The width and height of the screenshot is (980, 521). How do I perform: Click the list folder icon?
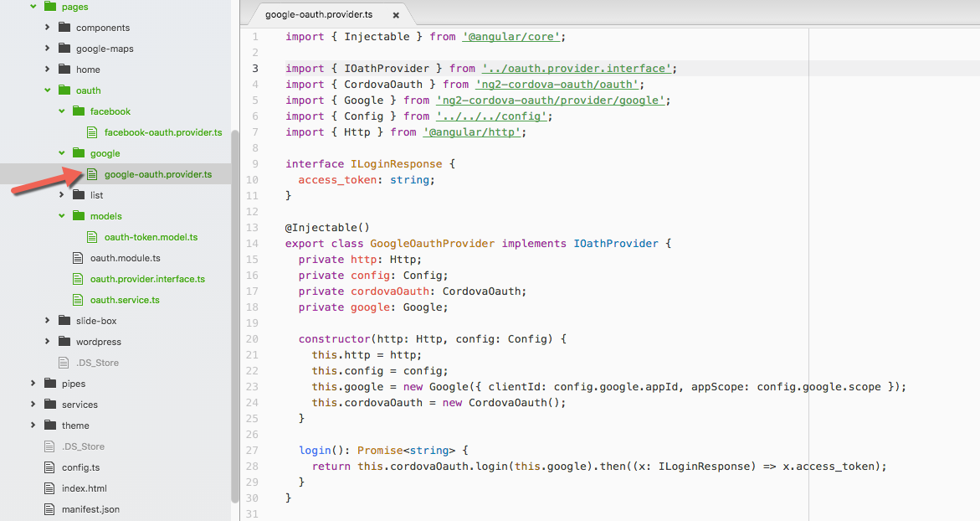[x=79, y=194]
